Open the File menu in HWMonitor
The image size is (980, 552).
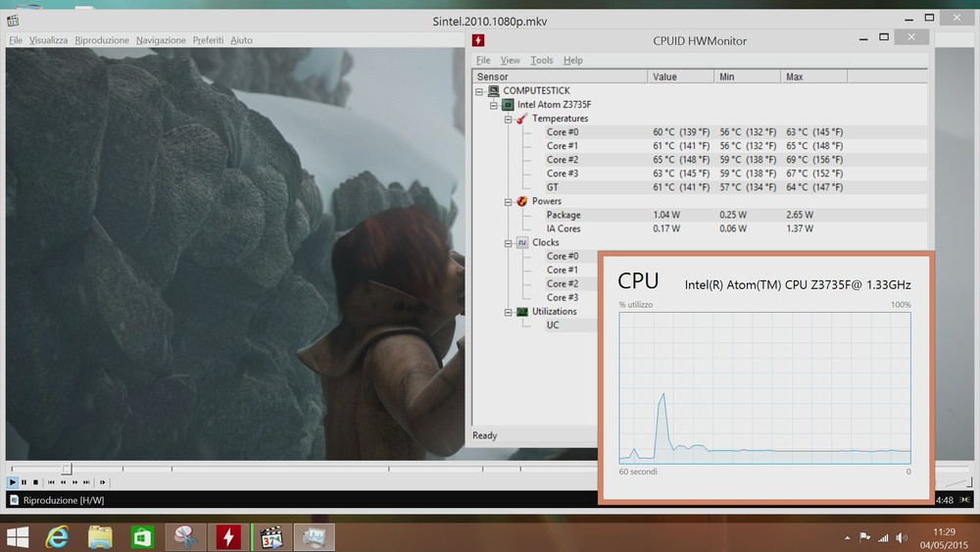pyautogui.click(x=483, y=60)
